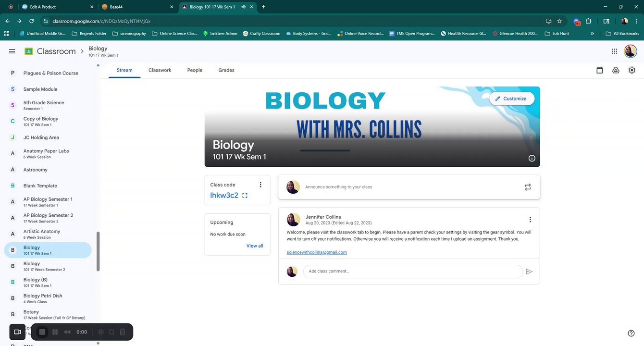Switch to the Grades tab
Screen dimensions: 644x346
(226, 70)
